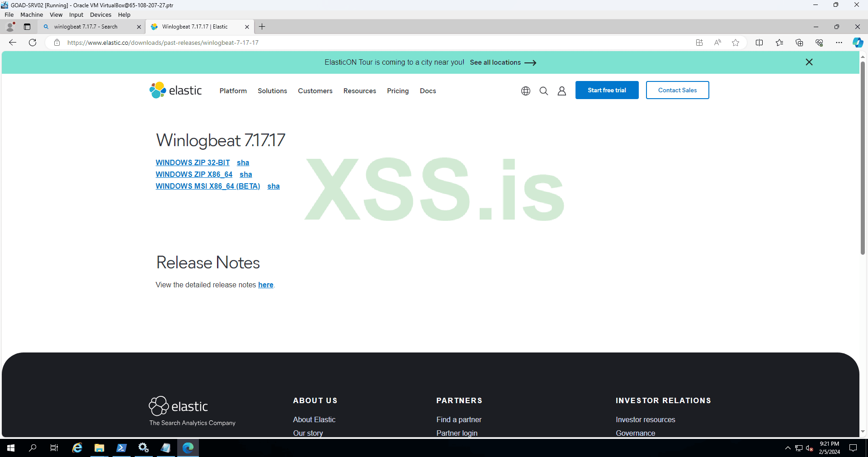Screen dimensions: 868x457
Task: Go to the Pricing page
Action: 398,91
